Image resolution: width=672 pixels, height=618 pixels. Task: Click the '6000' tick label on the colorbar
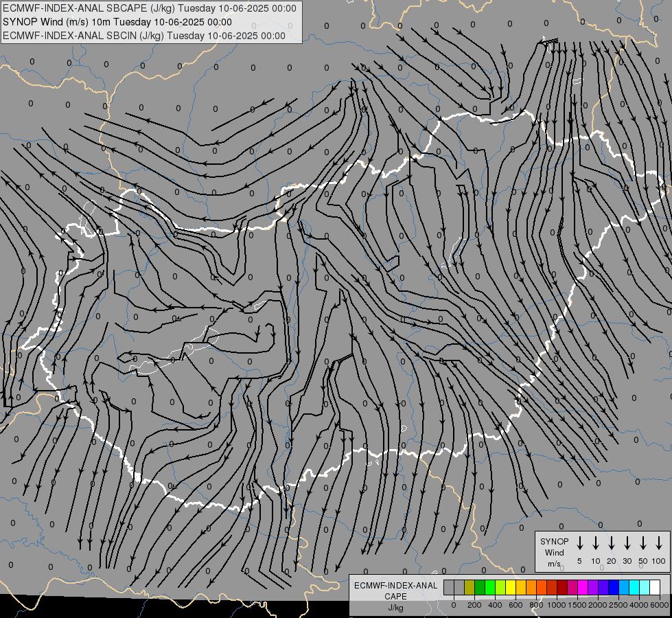(x=660, y=605)
